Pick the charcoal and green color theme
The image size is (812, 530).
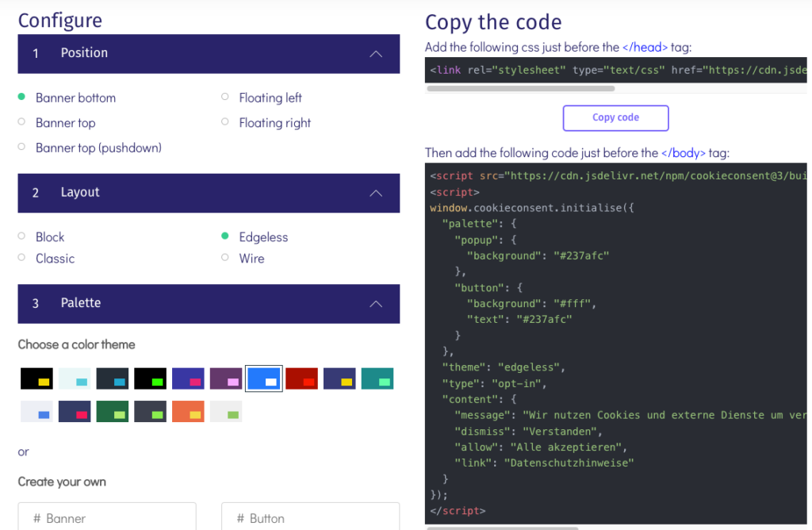pyautogui.click(x=150, y=411)
